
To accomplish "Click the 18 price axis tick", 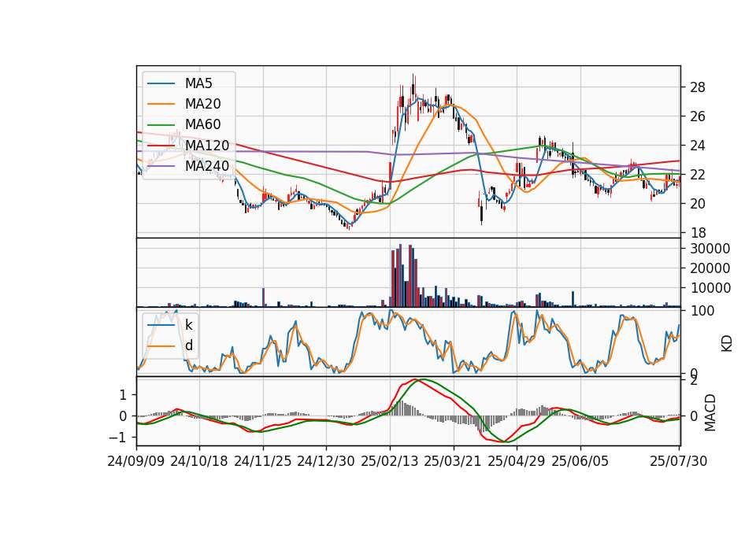I will click(698, 233).
